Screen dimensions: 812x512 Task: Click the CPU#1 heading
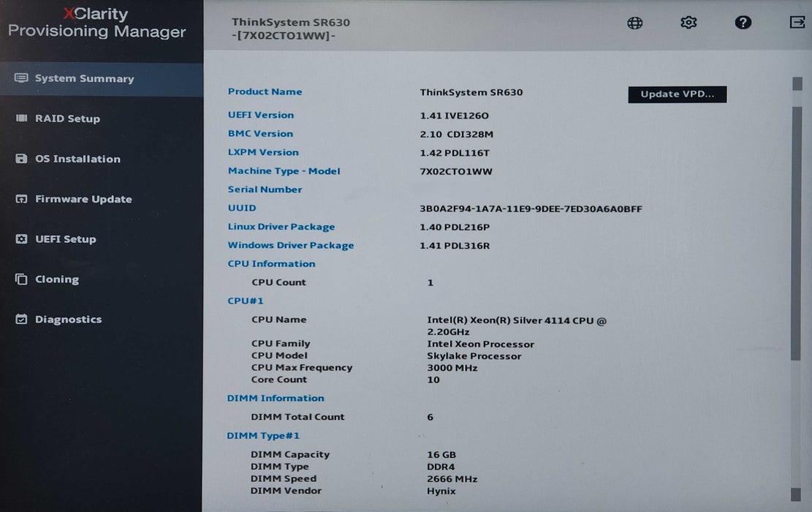(x=246, y=301)
